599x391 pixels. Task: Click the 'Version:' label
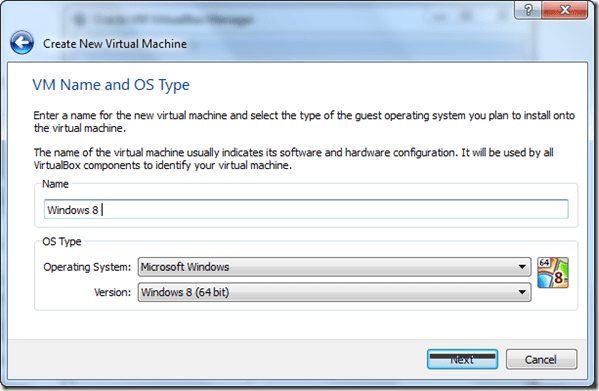[112, 292]
